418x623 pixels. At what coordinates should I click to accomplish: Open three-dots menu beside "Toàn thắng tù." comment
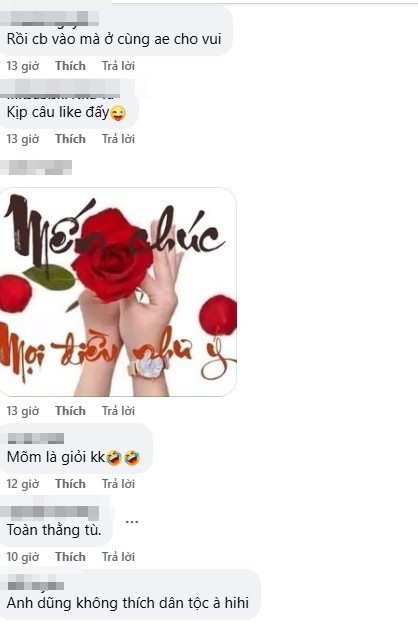tap(132, 521)
